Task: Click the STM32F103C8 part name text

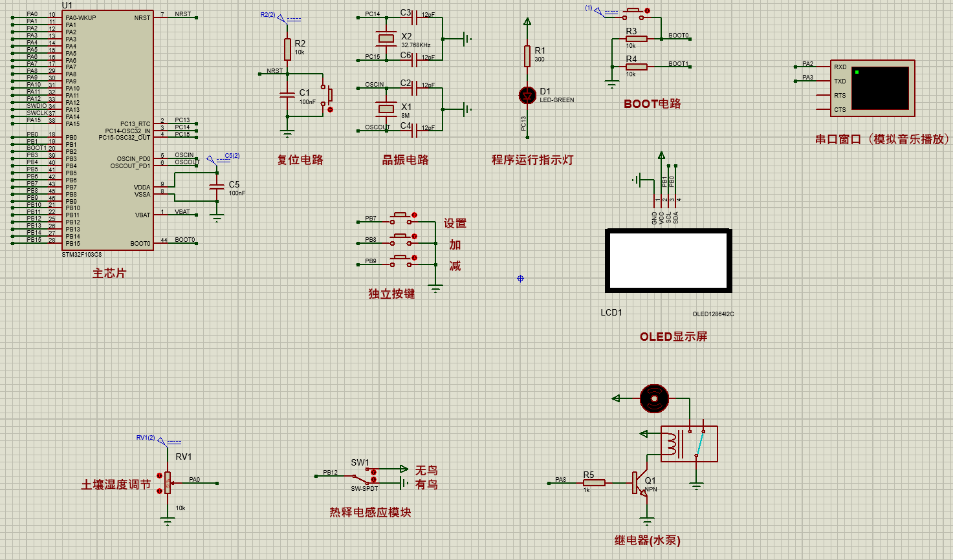Action: click(82, 255)
